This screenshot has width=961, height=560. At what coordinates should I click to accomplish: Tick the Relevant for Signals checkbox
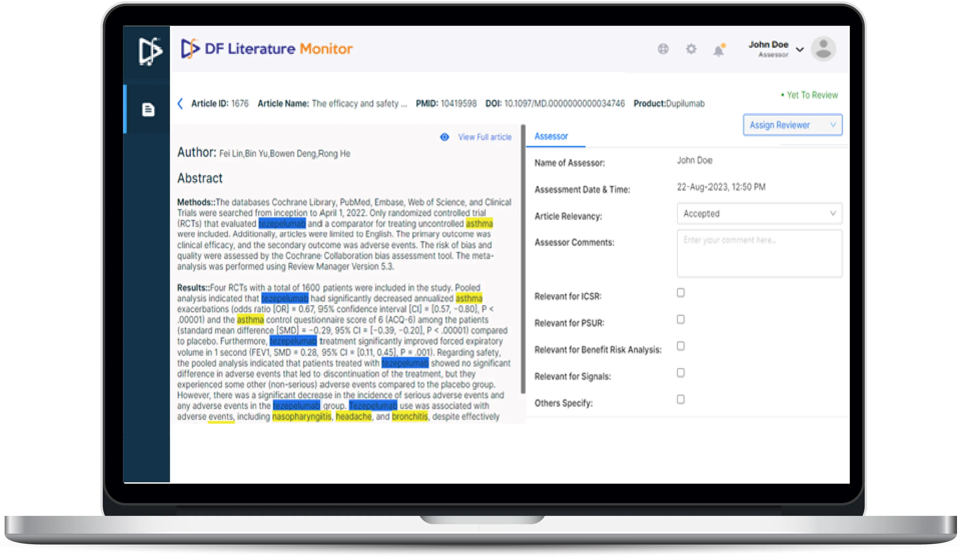681,373
